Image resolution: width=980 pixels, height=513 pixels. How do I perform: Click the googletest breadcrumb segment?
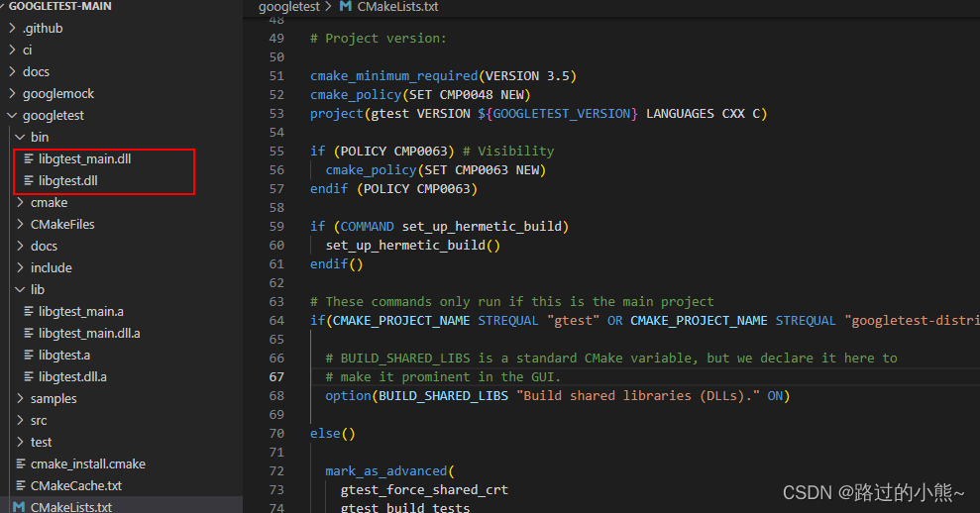pos(288,6)
